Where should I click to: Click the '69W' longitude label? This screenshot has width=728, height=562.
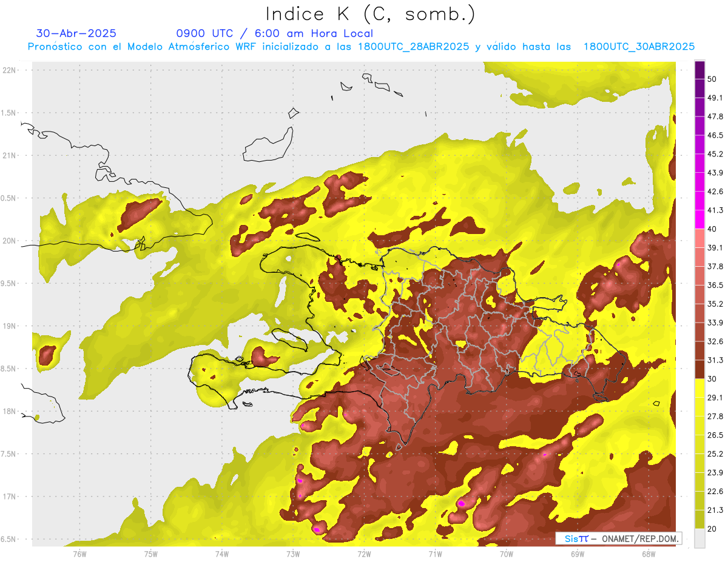pyautogui.click(x=577, y=554)
